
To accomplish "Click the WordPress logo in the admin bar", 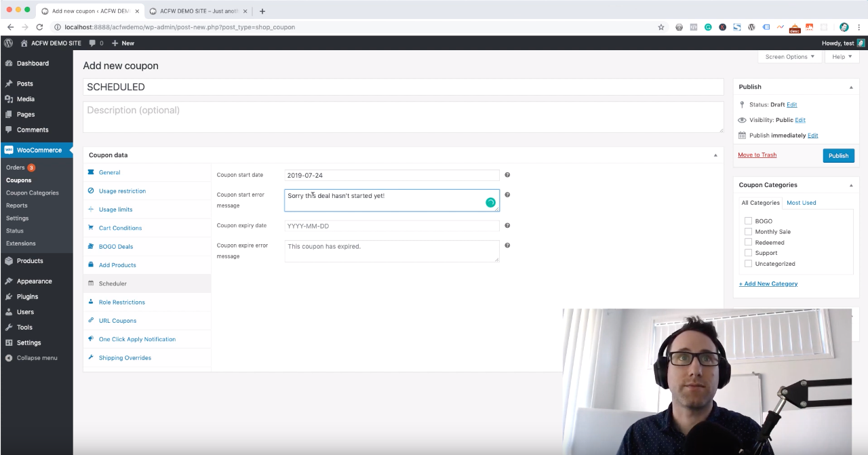I will [x=9, y=43].
